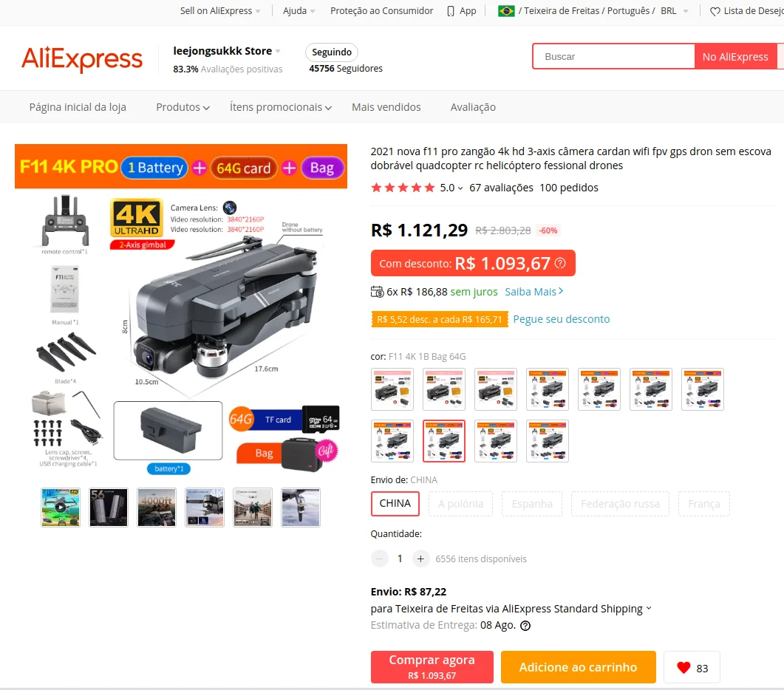Click the Comprar agora button
The width and height of the screenshot is (784, 690).
(x=432, y=667)
